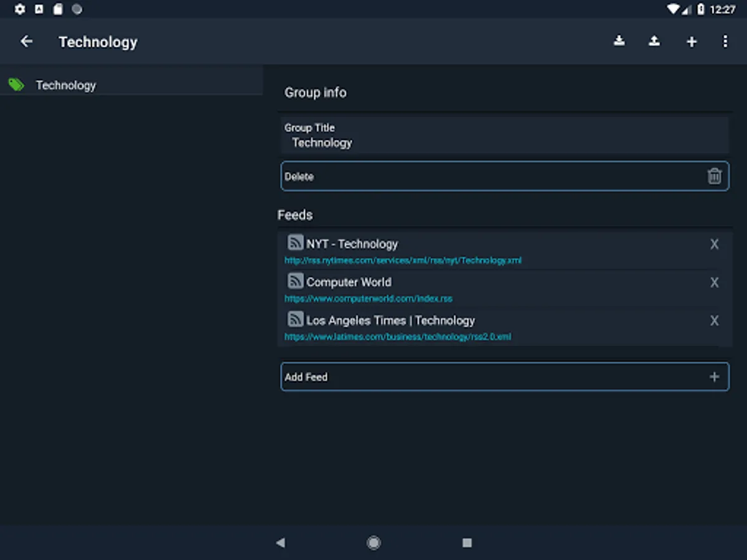Open the computerworld.com index.rss link
Viewport: 747px width, 560px height.
point(369,299)
